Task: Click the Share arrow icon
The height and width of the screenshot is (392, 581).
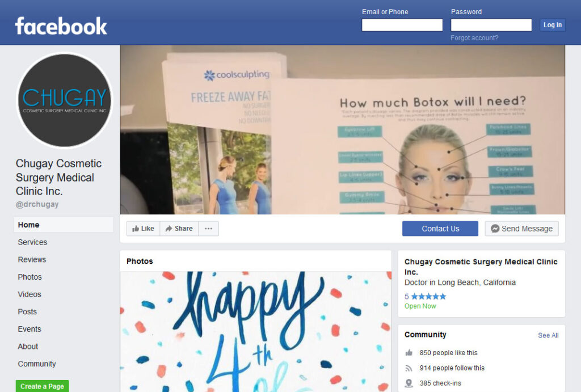Action: click(x=169, y=229)
